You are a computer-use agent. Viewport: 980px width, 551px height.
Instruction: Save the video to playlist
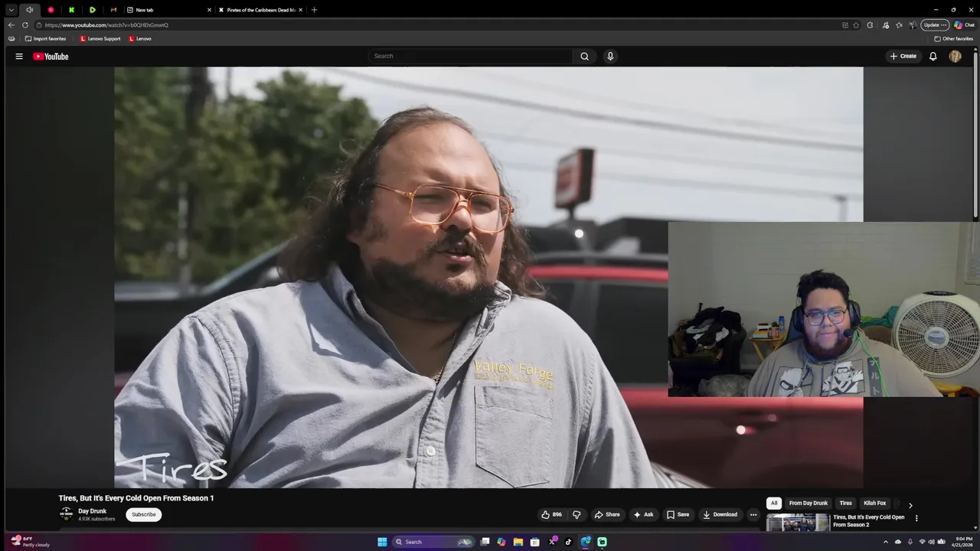point(678,514)
